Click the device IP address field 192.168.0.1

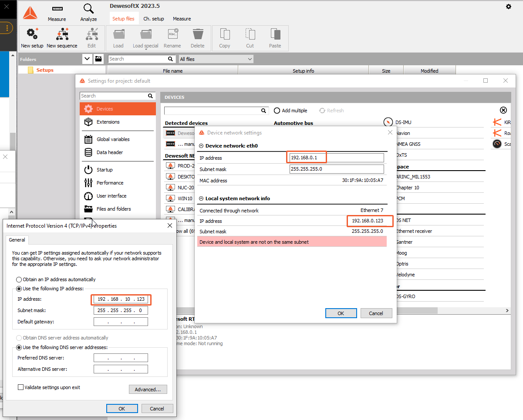(x=337, y=158)
